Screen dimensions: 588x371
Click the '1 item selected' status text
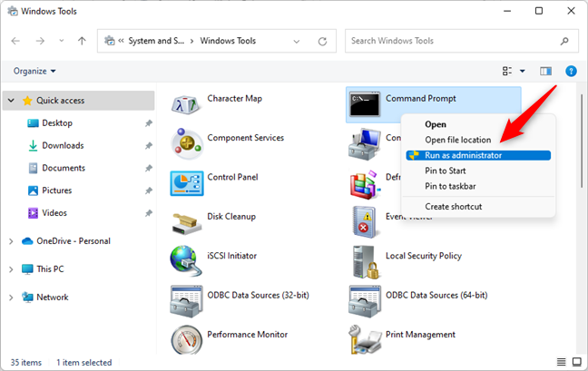84,362
